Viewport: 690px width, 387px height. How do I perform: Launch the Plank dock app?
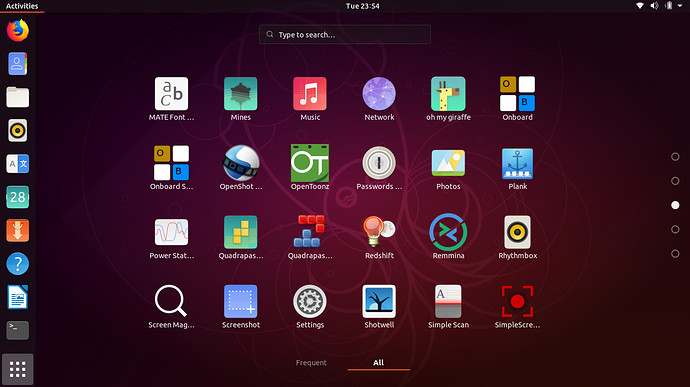tap(518, 163)
